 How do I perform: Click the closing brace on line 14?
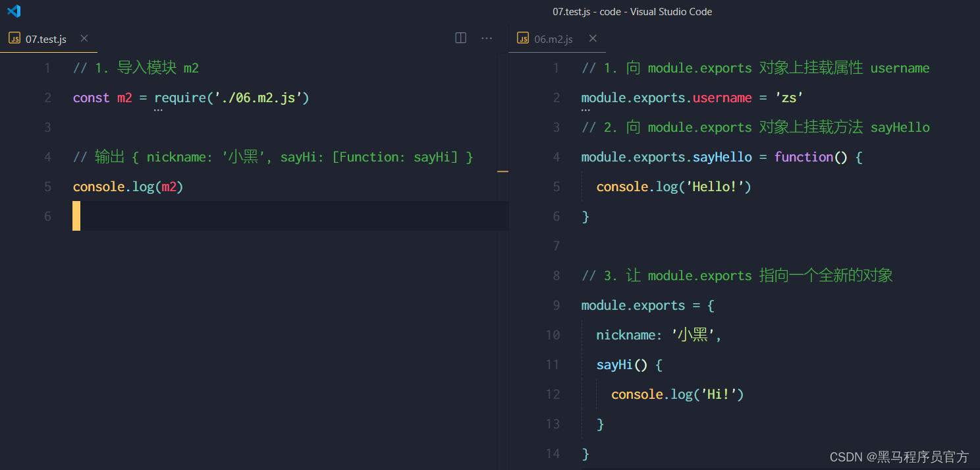point(585,454)
